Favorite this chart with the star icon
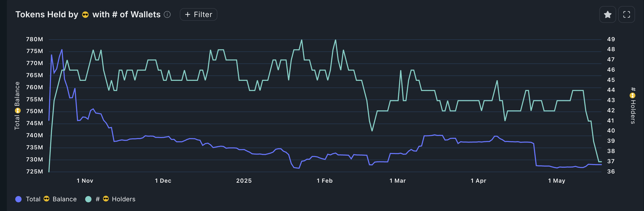This screenshot has height=211, width=644. (x=607, y=14)
